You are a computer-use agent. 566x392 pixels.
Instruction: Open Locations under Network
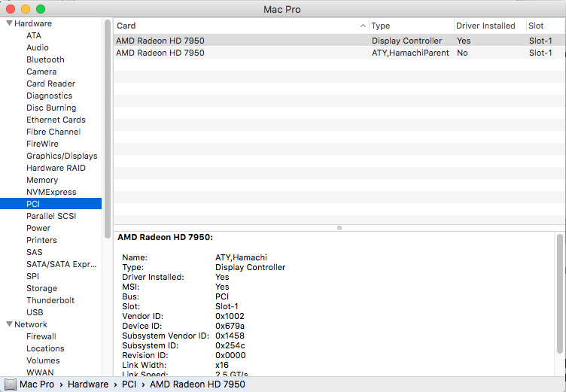click(45, 348)
